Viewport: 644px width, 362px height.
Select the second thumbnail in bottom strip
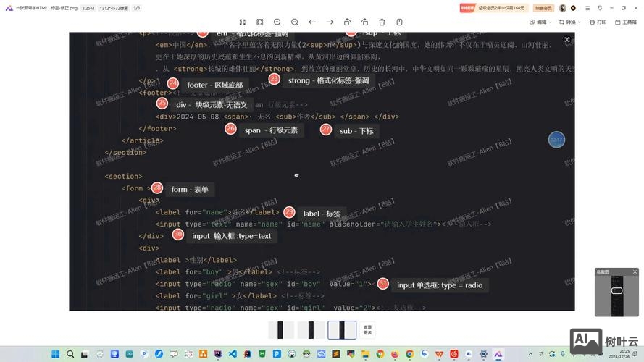(x=311, y=330)
